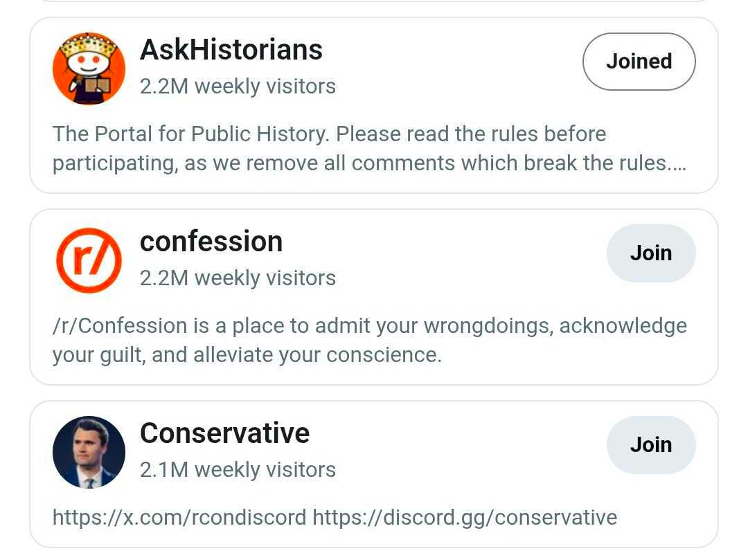This screenshot has height=560, width=748.
Task: Open the x.com/rcondiscord link
Action: pyautogui.click(x=179, y=517)
